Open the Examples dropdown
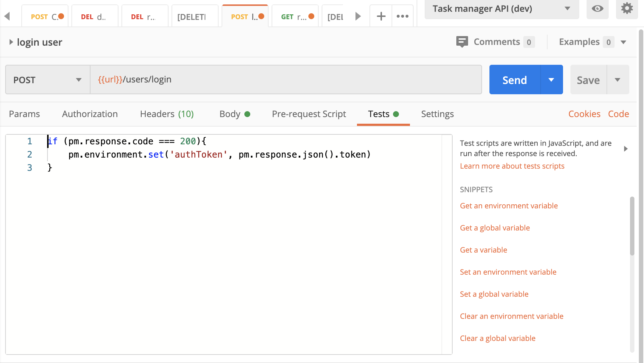This screenshot has height=363, width=644. pyautogui.click(x=623, y=42)
